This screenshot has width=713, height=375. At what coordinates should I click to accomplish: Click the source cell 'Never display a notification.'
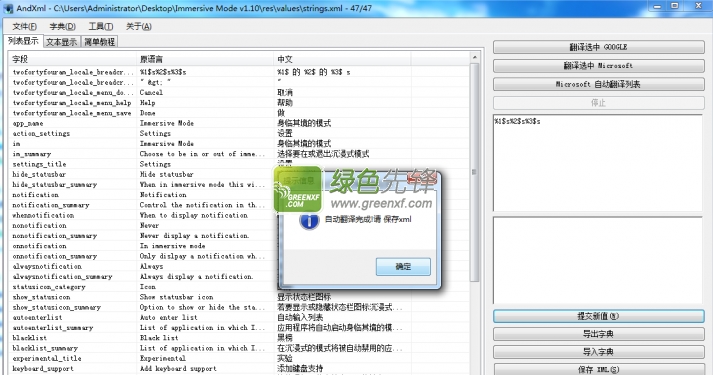click(195, 235)
